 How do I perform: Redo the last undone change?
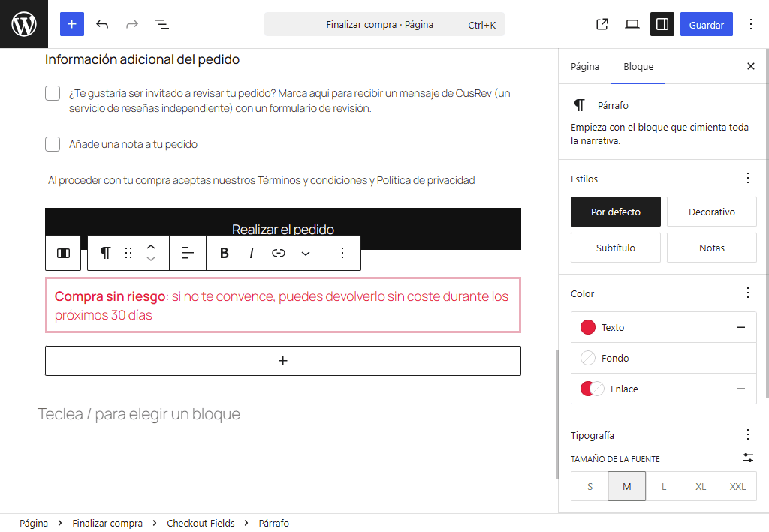pos(132,24)
